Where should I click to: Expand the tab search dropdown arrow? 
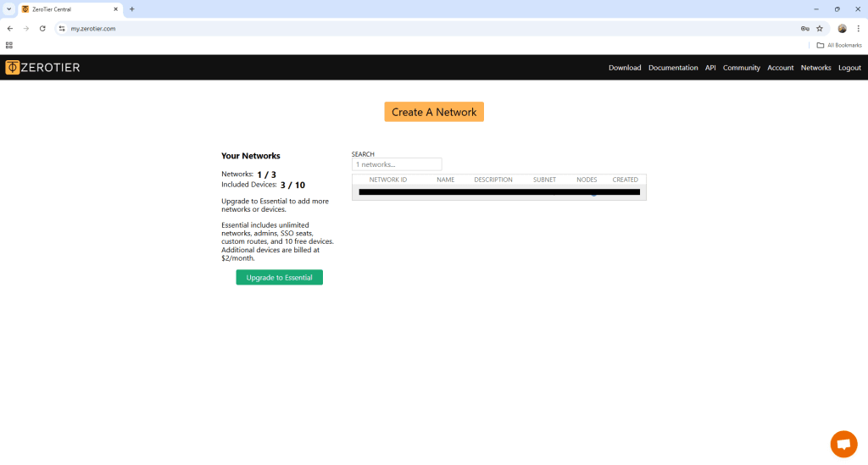click(x=8, y=8)
